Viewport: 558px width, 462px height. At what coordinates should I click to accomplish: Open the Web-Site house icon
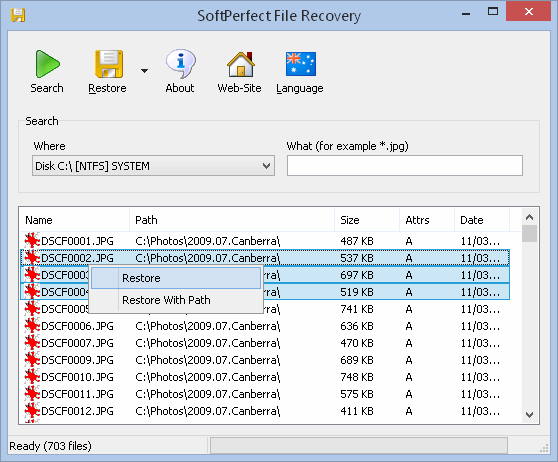pyautogui.click(x=241, y=64)
